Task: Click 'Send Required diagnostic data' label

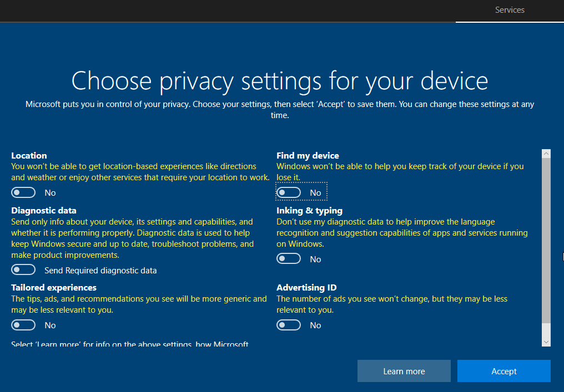Action: [100, 271]
